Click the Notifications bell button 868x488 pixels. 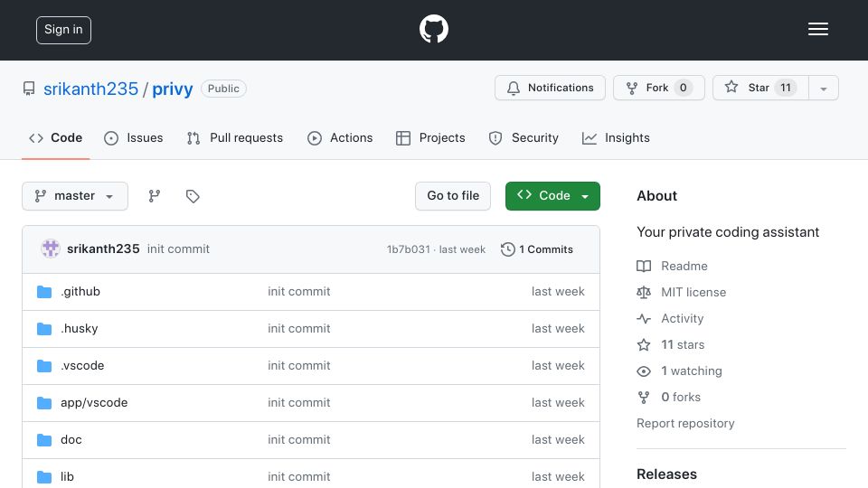click(x=550, y=88)
